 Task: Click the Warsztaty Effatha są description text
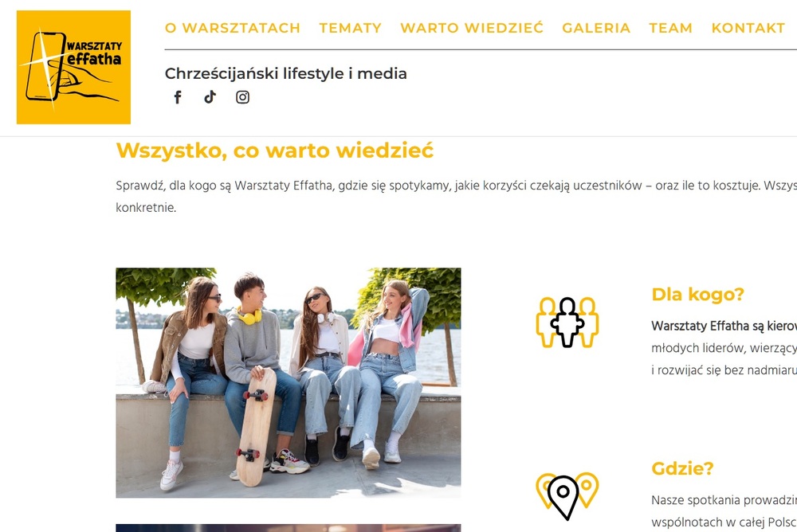click(724, 347)
